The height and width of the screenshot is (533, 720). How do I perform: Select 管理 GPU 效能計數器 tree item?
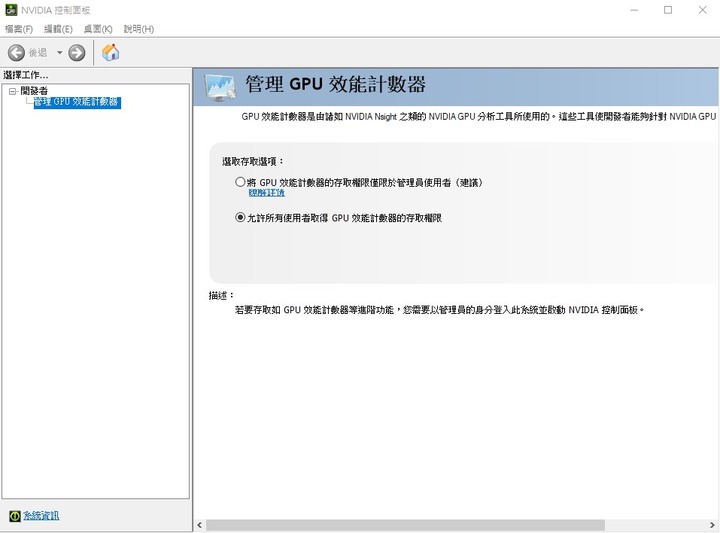point(77,102)
